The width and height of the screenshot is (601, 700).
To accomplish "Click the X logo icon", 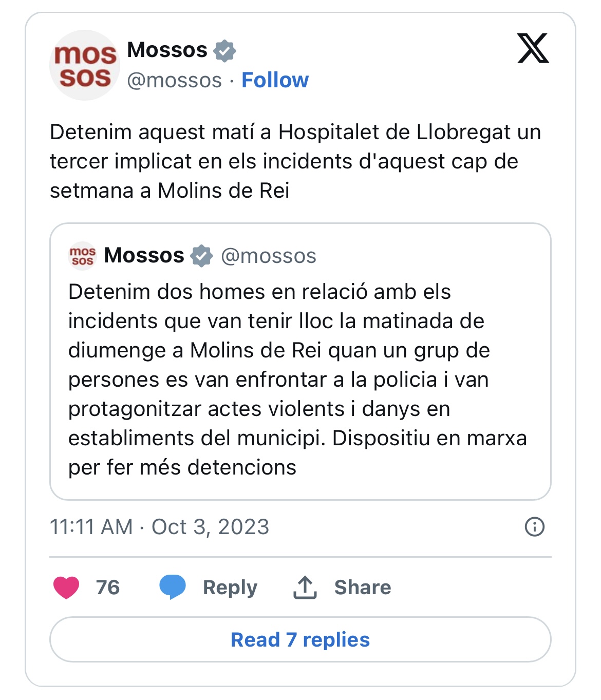I will 533,48.
